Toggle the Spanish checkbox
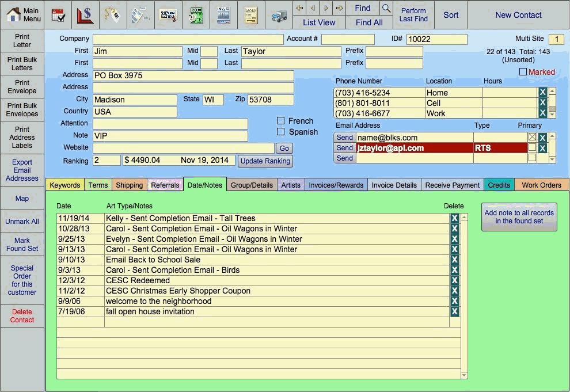This screenshot has width=570, height=392. pos(281,132)
